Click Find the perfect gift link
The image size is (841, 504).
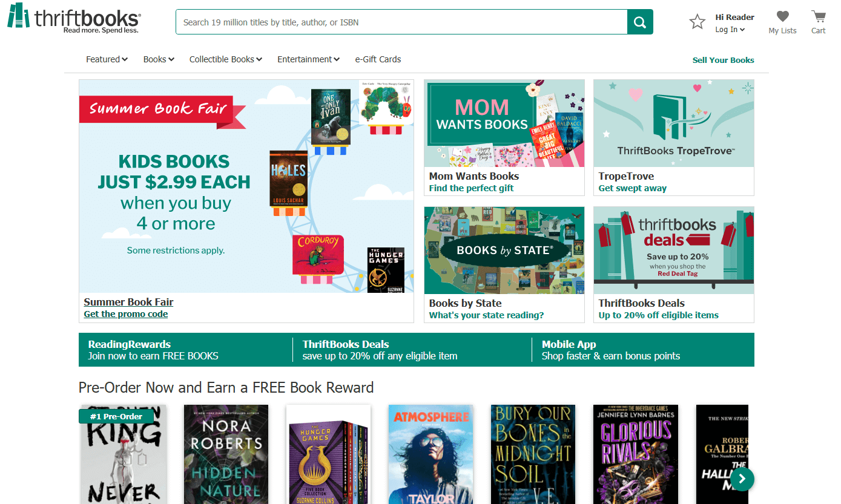(x=471, y=188)
